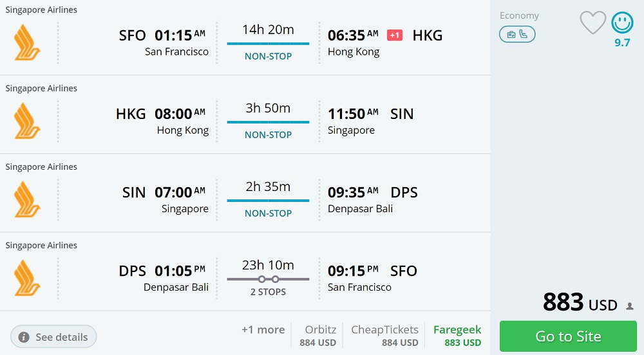Open the Orbitz 884 USD offer
Viewport: 644px width, 355px height.
click(x=317, y=336)
